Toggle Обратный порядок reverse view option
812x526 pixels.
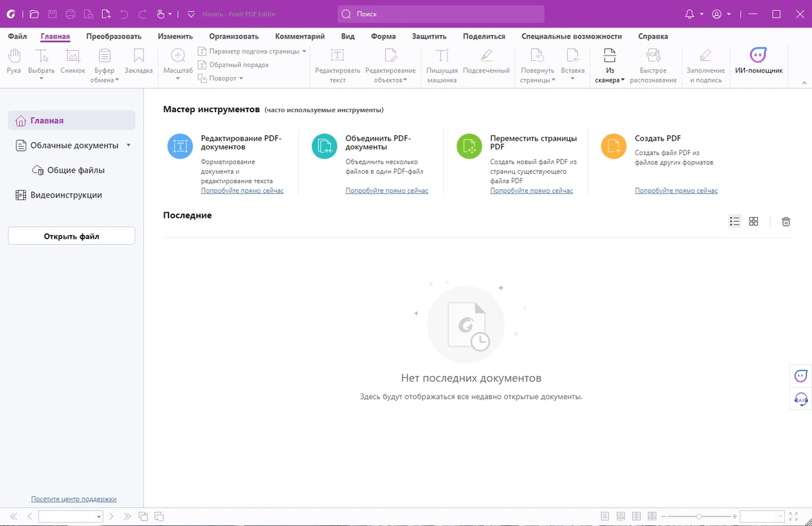pyautogui.click(x=234, y=65)
